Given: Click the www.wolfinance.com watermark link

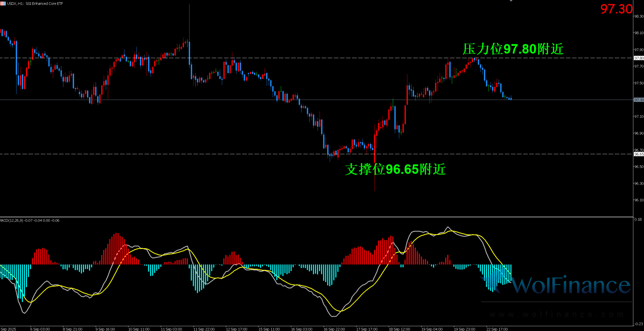Looking at the screenshot, I should click(557, 314).
